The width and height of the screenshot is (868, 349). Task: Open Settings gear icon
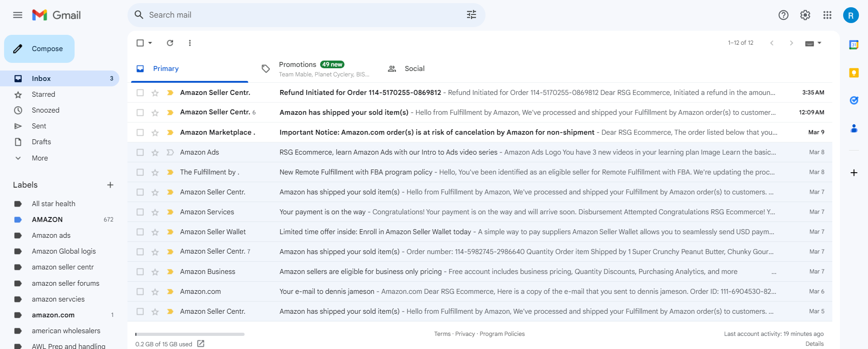click(x=805, y=15)
